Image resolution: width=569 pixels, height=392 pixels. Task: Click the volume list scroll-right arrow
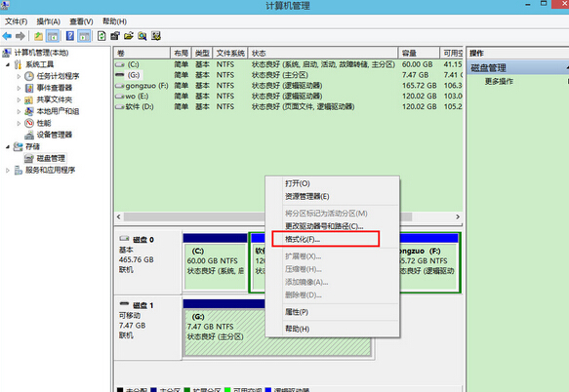[x=458, y=216]
